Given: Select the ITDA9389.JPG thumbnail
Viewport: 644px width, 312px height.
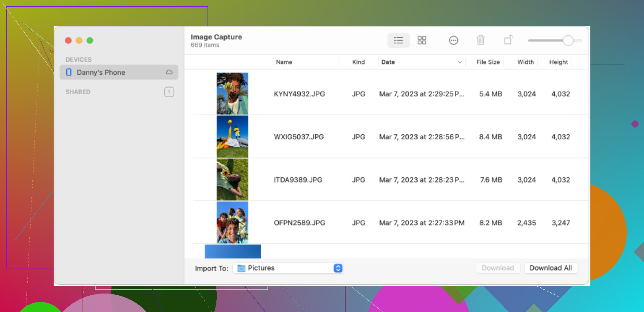Looking at the screenshot, I should pyautogui.click(x=232, y=179).
